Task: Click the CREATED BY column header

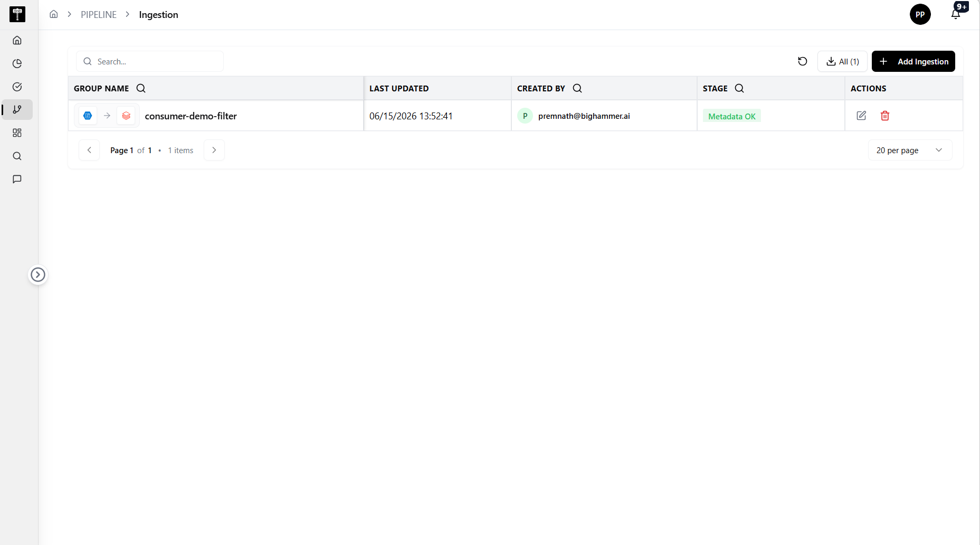Action: (x=541, y=89)
